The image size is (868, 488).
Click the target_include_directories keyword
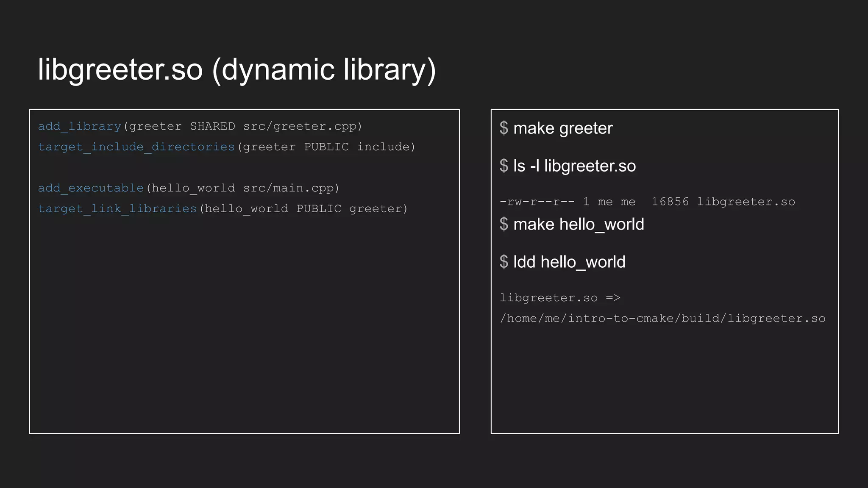coord(136,147)
